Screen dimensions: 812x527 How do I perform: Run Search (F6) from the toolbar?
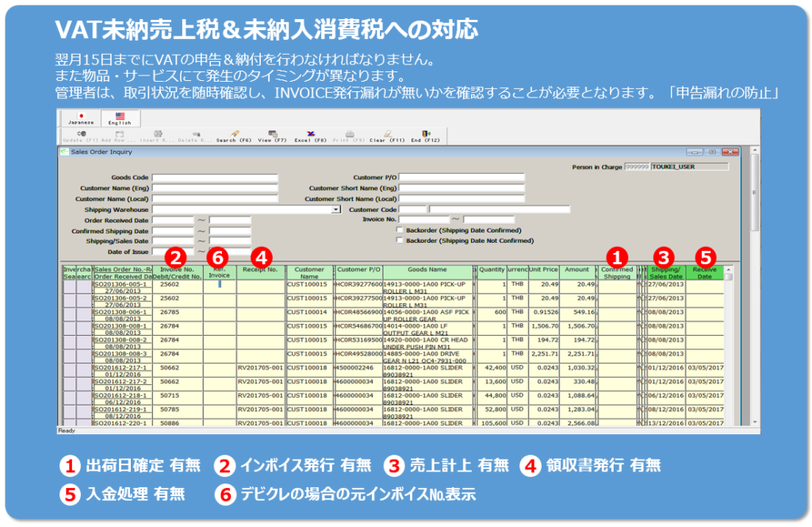coord(234,137)
